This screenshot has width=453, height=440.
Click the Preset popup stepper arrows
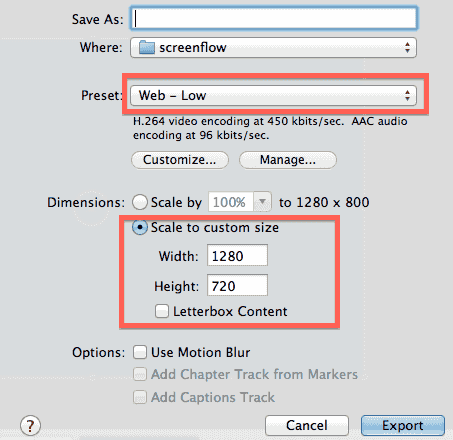pos(407,96)
